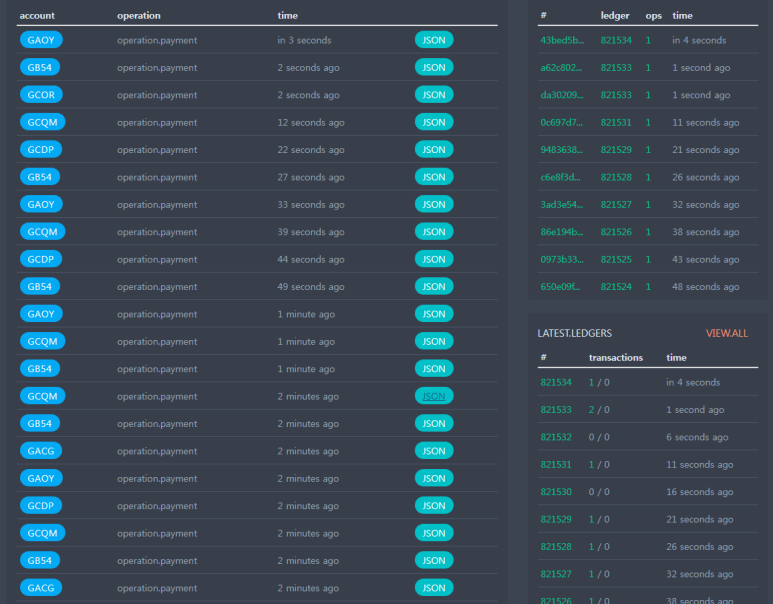This screenshot has width=773, height=604.
Task: Open JSON for GAOY payment in 3 seconds
Action: (x=434, y=40)
